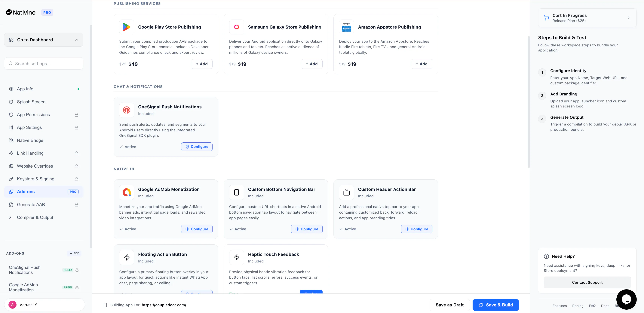Image resolution: width=644 pixels, height=313 pixels.
Task: Select OneSignal Push Notifications in sidebar add-ons
Action: point(44,270)
